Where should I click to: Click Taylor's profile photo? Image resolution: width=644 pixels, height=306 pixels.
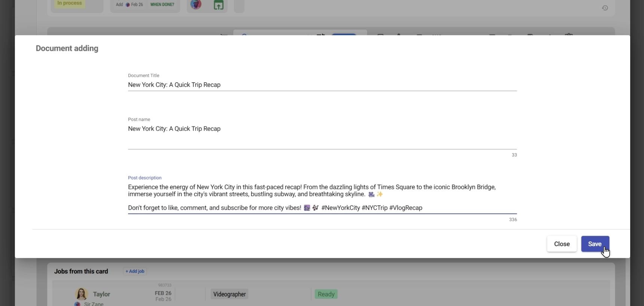pos(81,294)
